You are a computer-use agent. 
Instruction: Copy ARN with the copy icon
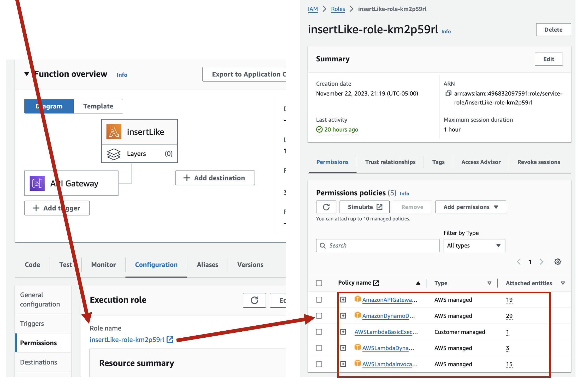448,93
